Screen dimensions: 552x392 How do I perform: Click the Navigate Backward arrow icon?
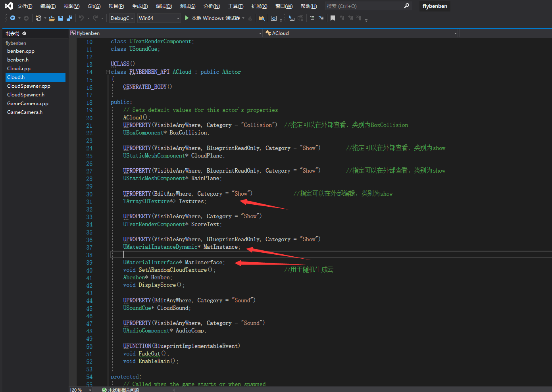tap(13, 18)
